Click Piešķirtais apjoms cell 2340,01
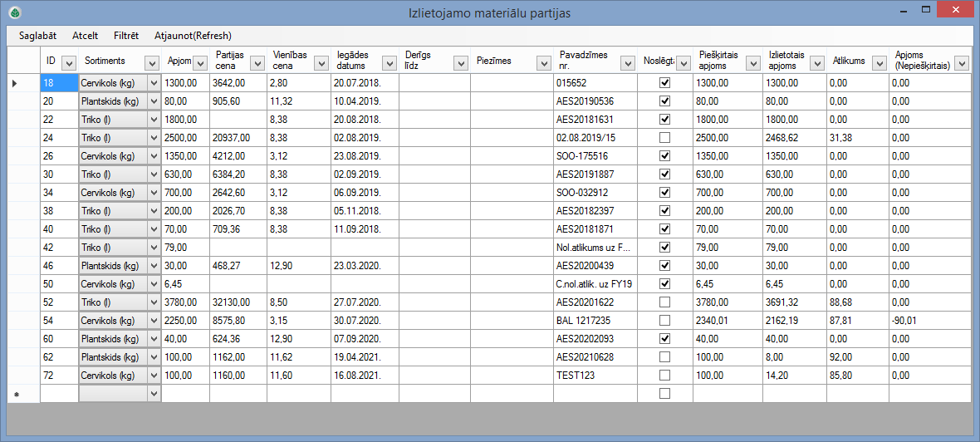980x442 pixels. point(728,321)
